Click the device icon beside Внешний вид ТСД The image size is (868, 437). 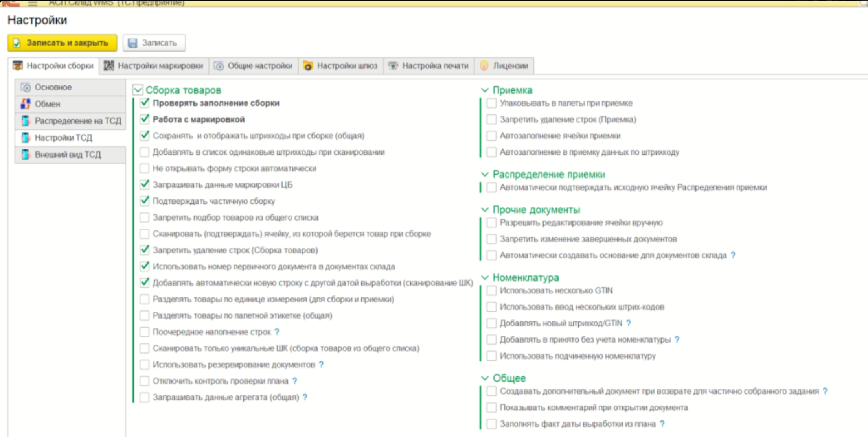(x=26, y=155)
